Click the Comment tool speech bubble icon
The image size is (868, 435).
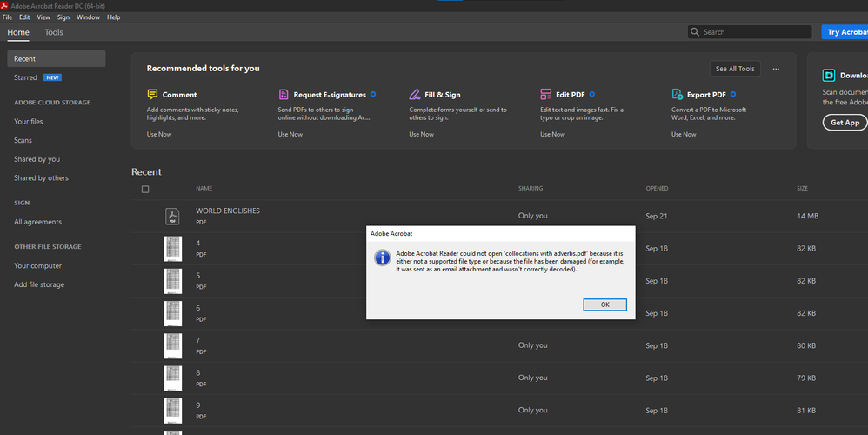[x=152, y=94]
